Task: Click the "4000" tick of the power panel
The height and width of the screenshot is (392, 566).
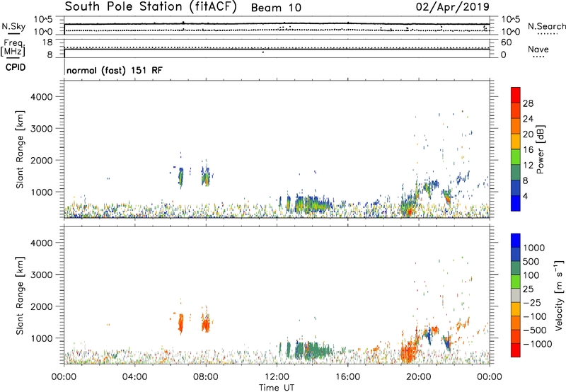Action: [42, 97]
